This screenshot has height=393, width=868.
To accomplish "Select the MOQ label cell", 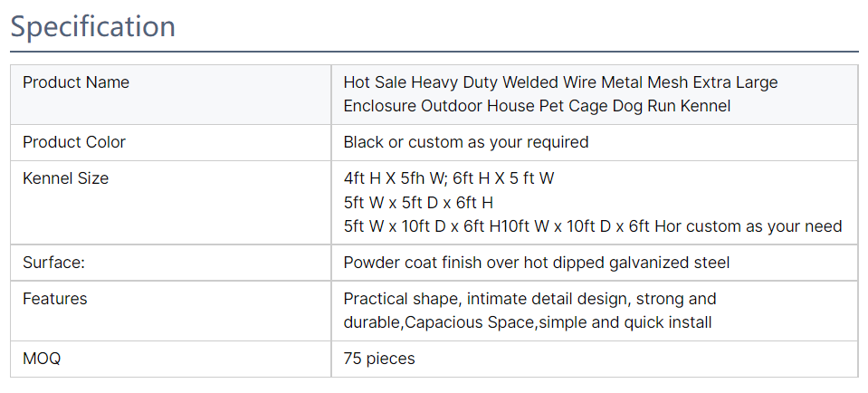I will [x=170, y=359].
